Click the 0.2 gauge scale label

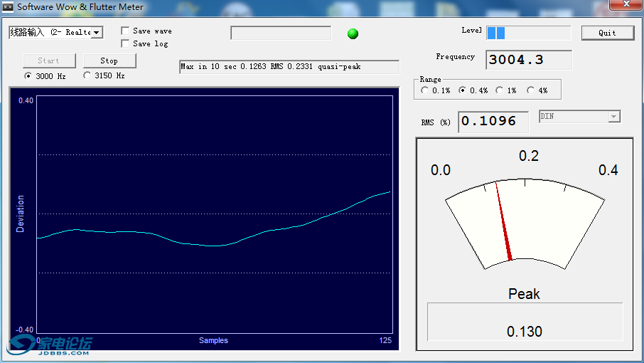529,156
